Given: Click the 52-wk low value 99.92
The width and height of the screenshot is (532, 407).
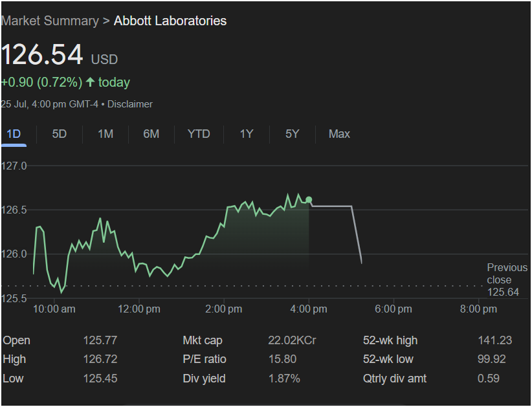Looking at the screenshot, I should point(492,359).
